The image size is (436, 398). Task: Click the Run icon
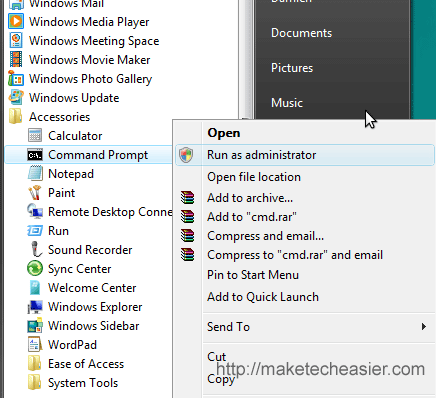[35, 231]
